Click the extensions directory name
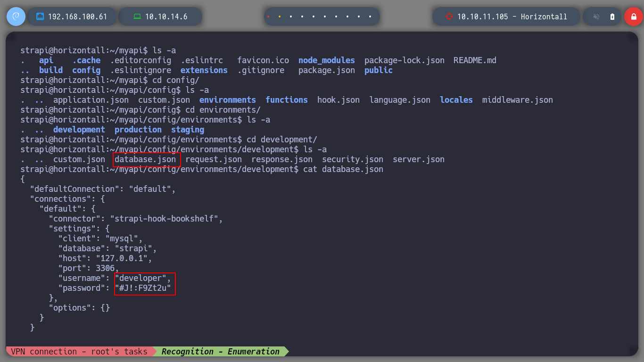 (x=204, y=70)
